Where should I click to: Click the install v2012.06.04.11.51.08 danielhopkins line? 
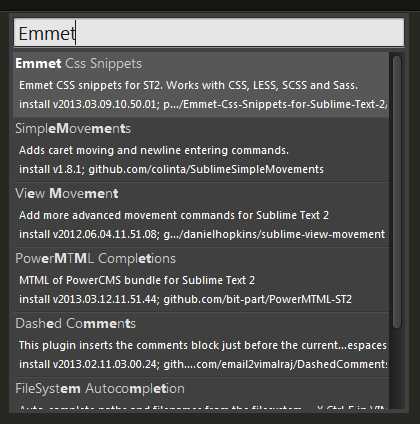202,235
